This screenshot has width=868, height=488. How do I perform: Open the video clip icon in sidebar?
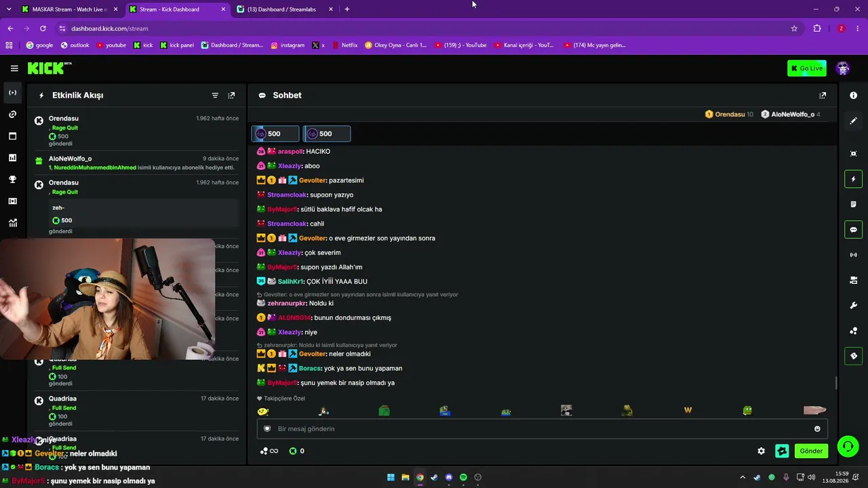tap(12, 201)
